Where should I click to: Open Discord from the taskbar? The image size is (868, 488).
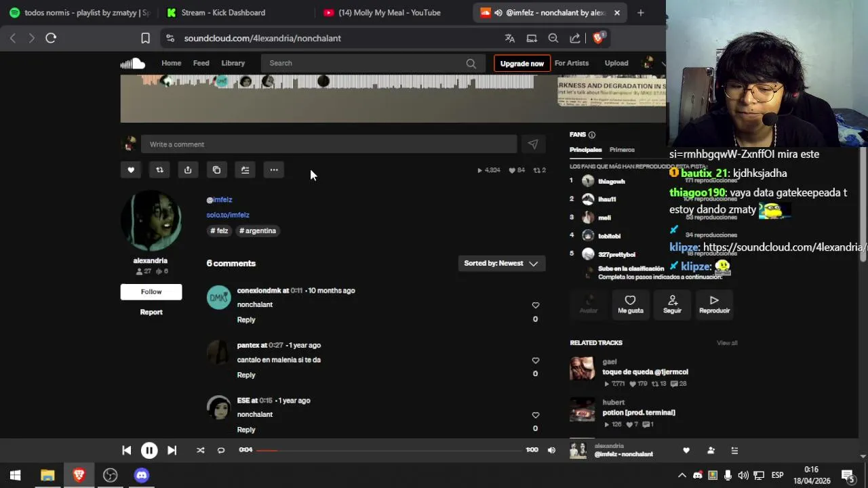(141, 475)
